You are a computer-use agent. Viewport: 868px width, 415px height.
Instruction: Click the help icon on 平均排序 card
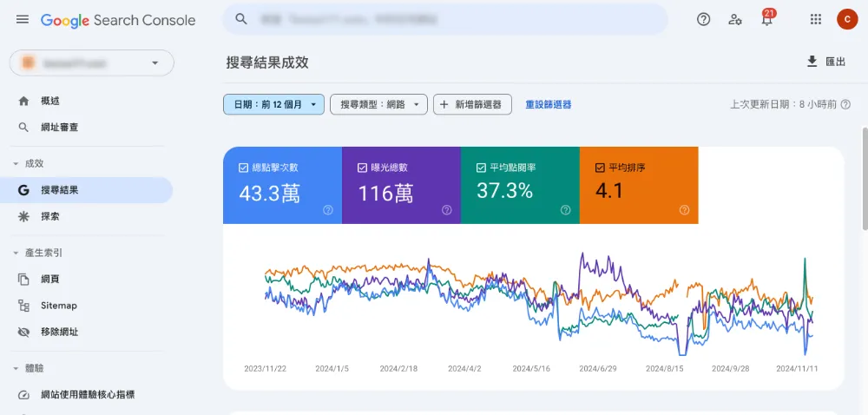click(684, 209)
